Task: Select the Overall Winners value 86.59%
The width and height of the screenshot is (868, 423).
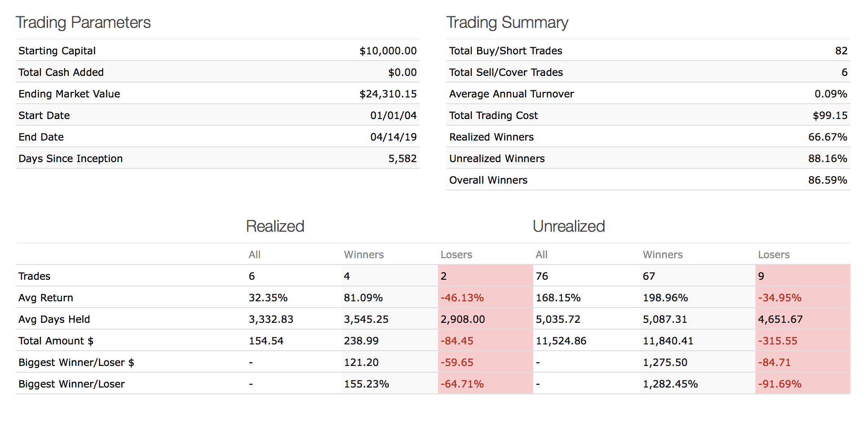Action: 828,180
